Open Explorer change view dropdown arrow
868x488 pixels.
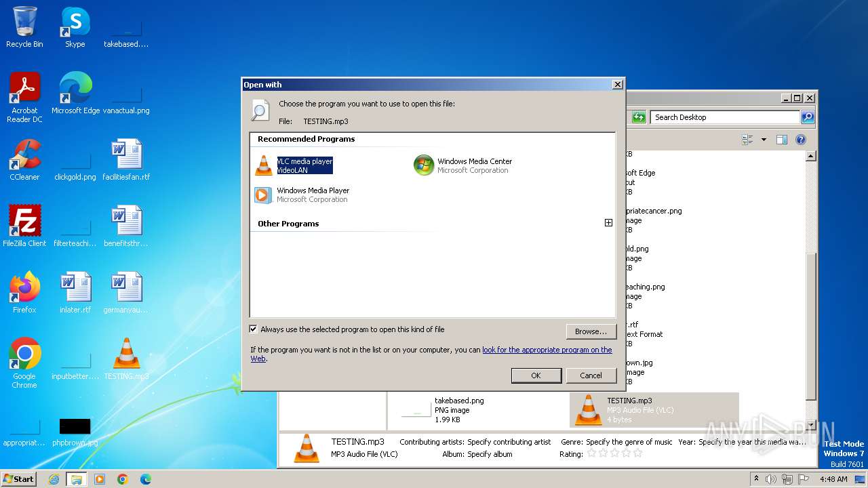[x=764, y=140]
